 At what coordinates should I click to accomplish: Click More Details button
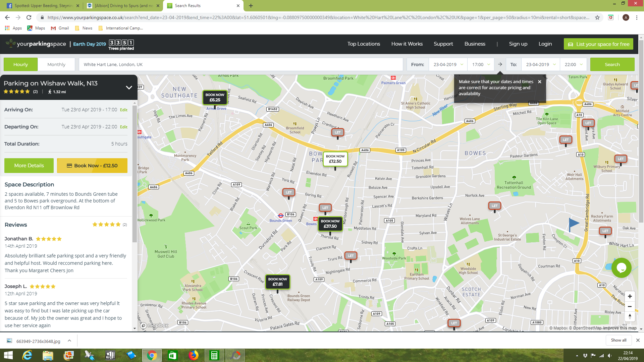(29, 166)
